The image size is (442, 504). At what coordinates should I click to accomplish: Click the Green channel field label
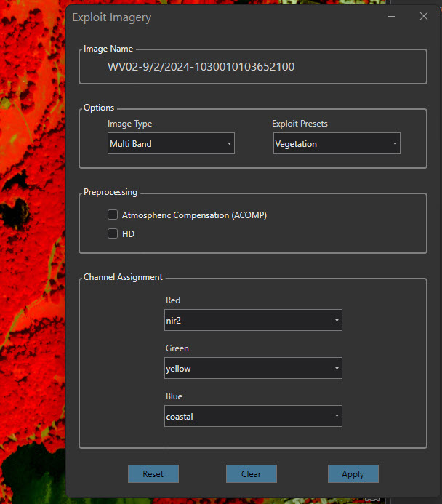[x=177, y=348]
